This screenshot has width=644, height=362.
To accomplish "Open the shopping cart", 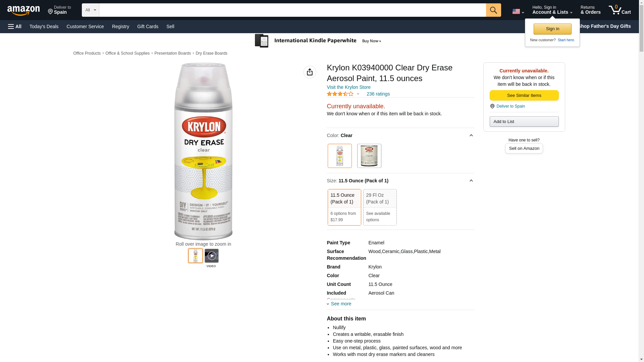I will click(x=620, y=10).
